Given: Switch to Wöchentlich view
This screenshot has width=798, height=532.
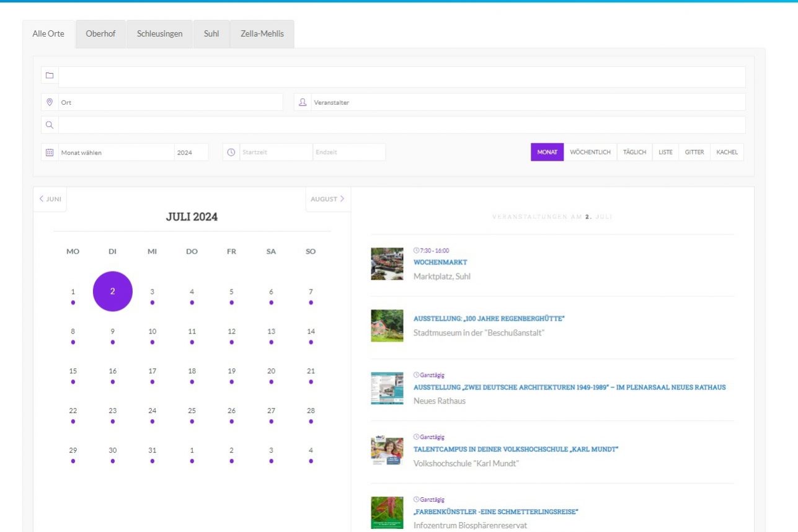Looking at the screenshot, I should (x=590, y=153).
